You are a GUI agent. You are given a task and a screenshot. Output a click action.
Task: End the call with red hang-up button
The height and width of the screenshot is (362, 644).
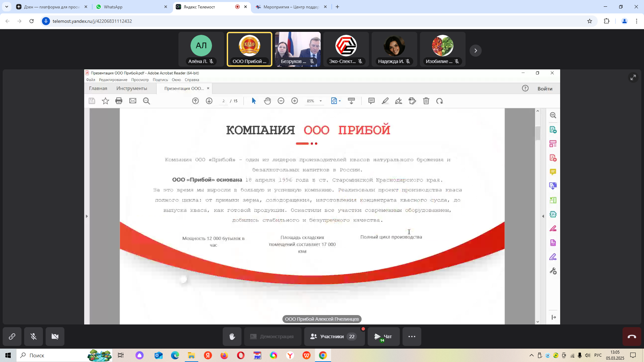[x=632, y=337]
